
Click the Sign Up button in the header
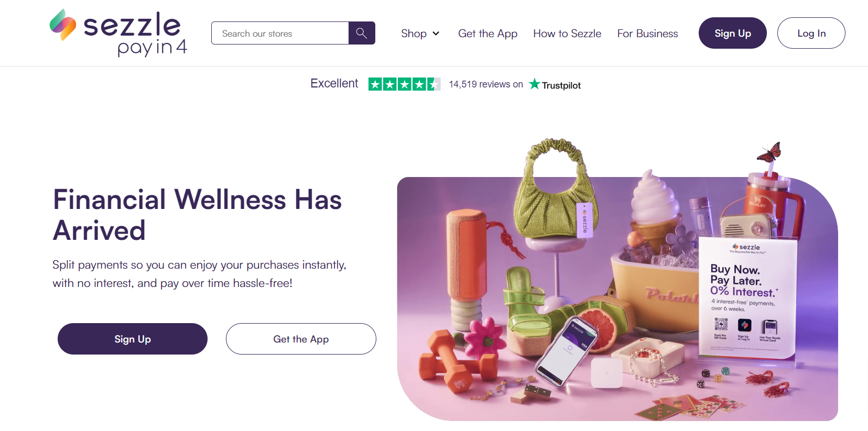point(732,32)
